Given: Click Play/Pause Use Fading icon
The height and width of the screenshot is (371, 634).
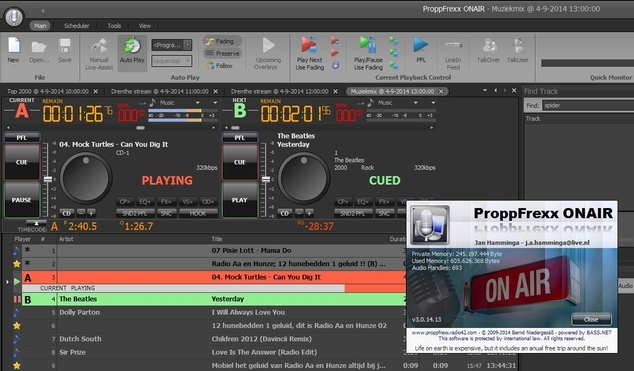Looking at the screenshot, I should pyautogui.click(x=368, y=44).
